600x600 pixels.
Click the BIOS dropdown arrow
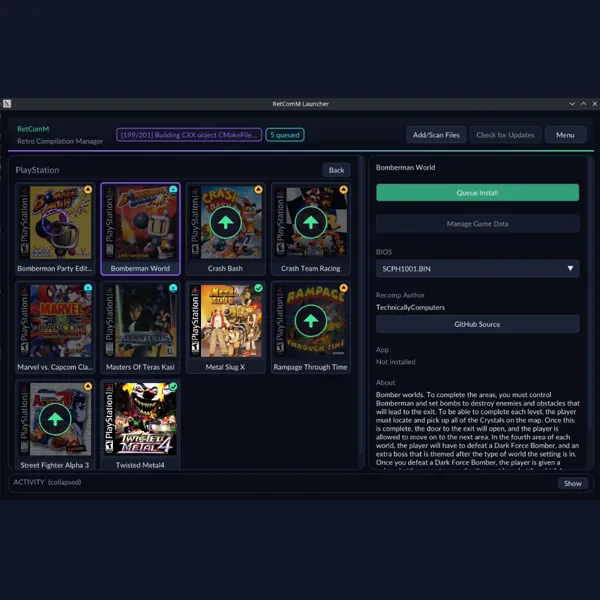pyautogui.click(x=570, y=268)
